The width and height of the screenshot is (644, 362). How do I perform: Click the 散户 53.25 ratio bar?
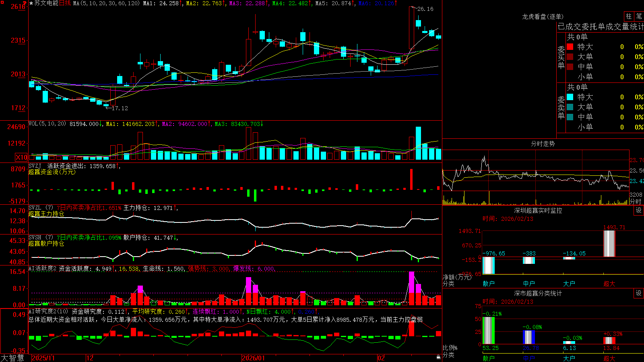pos(489,331)
